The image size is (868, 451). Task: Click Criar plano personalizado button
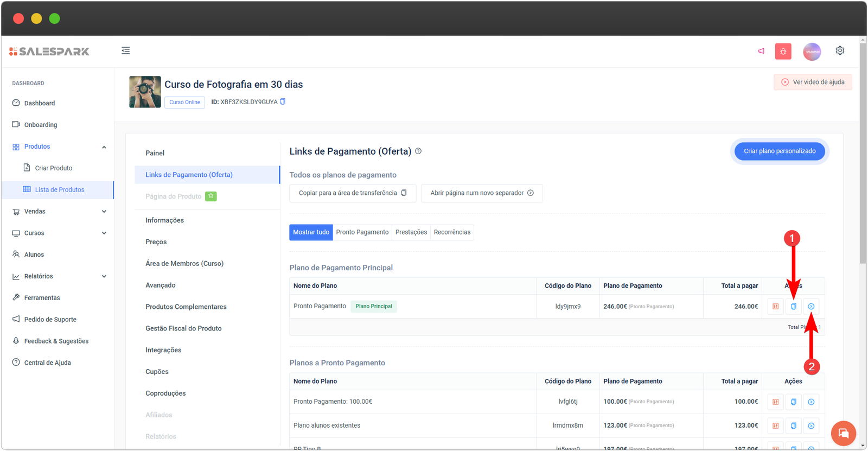779,151
